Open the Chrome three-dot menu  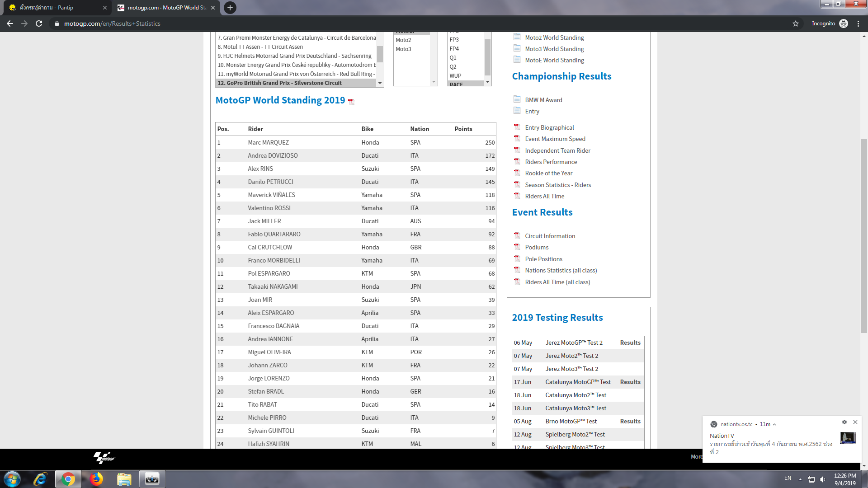pyautogui.click(x=858, y=23)
